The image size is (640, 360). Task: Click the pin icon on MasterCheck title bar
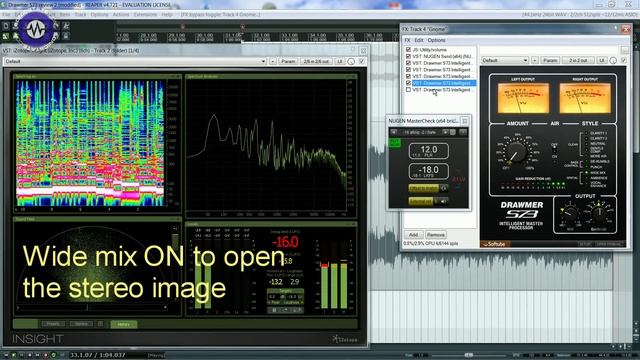click(x=464, y=121)
